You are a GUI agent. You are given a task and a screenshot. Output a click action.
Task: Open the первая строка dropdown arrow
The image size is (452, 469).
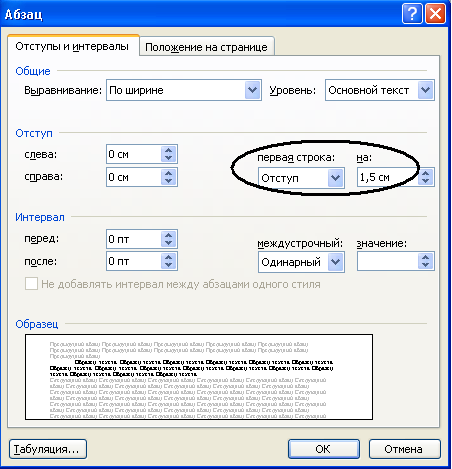point(336,178)
